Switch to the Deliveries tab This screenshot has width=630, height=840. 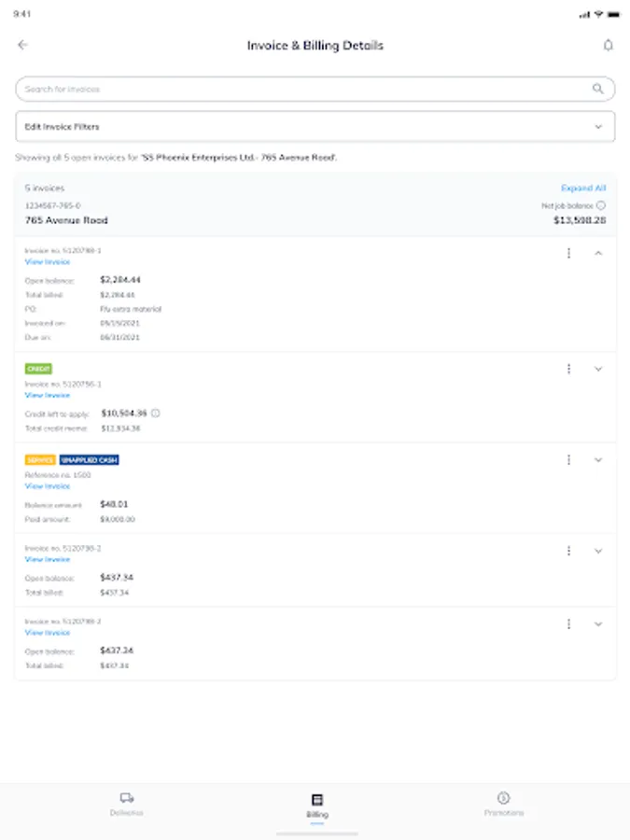pyautogui.click(x=127, y=804)
